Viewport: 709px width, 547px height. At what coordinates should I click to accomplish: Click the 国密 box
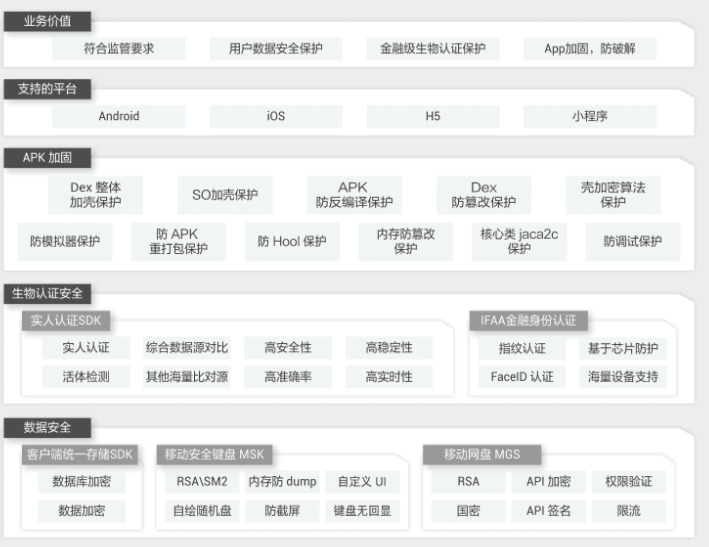click(x=468, y=511)
